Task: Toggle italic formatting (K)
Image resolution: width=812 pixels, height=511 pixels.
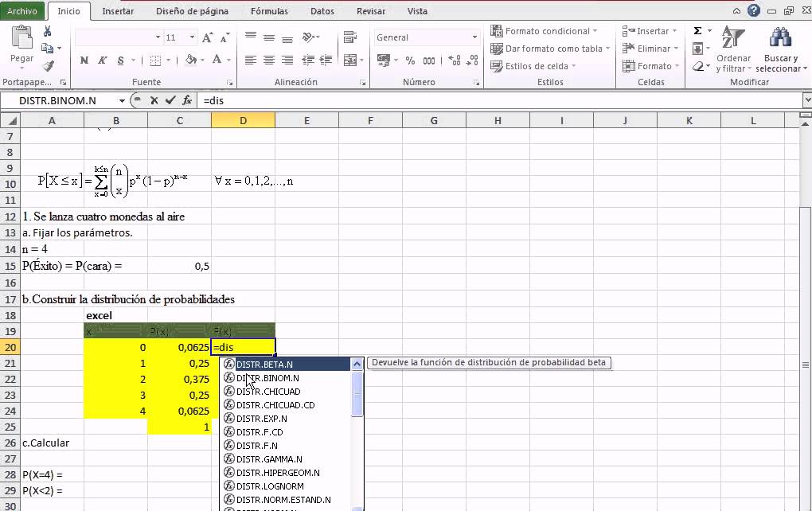Action: point(103,60)
